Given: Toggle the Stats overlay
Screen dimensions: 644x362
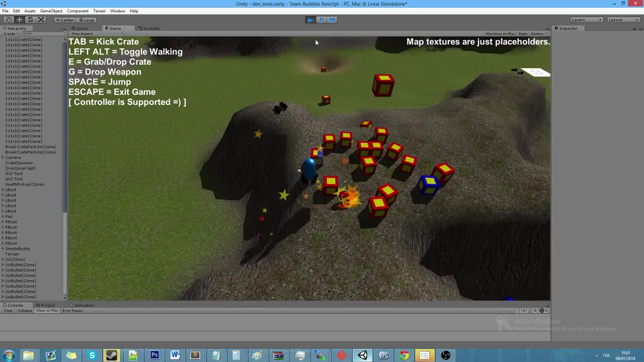Looking at the screenshot, I should click(x=523, y=34).
